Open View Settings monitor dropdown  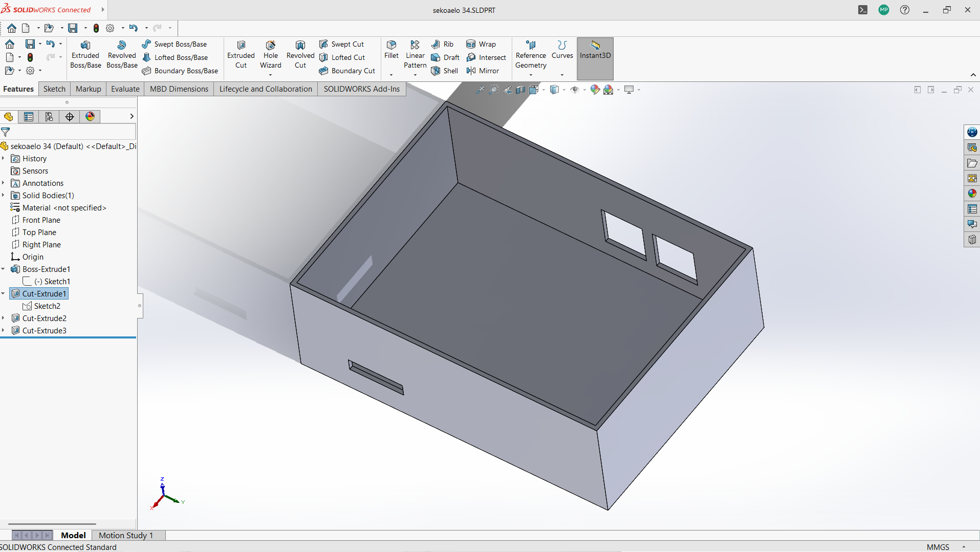[639, 90]
